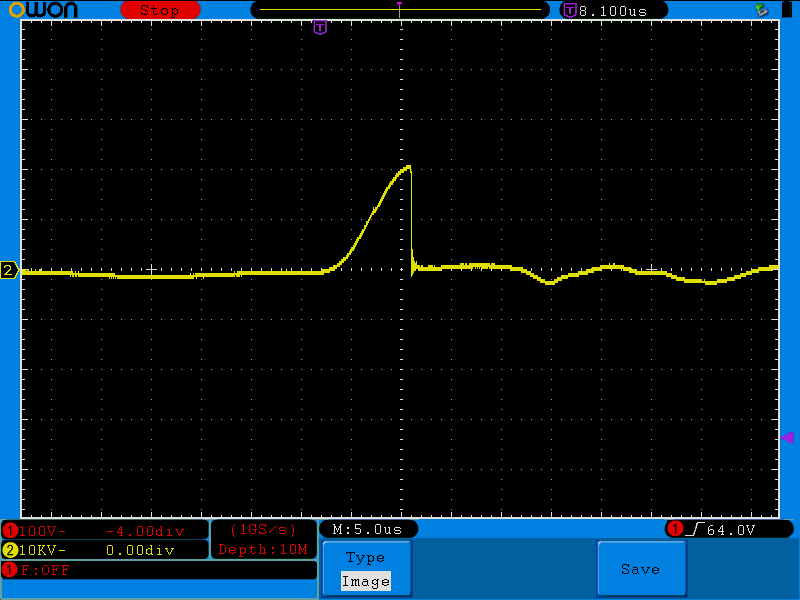The height and width of the screenshot is (600, 800).
Task: Click the battery indicator icon
Action: point(786,10)
